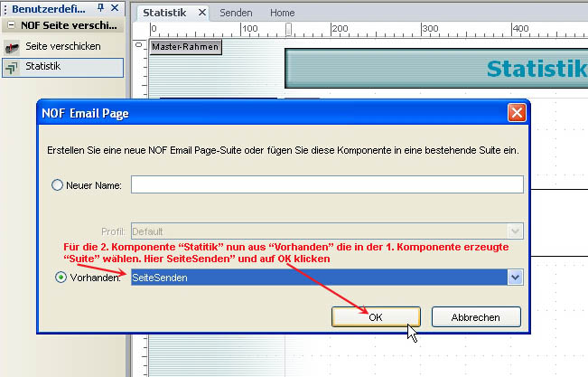Click into the Neuer Name text field
Viewport: 588px width, 377px height.
327,184
